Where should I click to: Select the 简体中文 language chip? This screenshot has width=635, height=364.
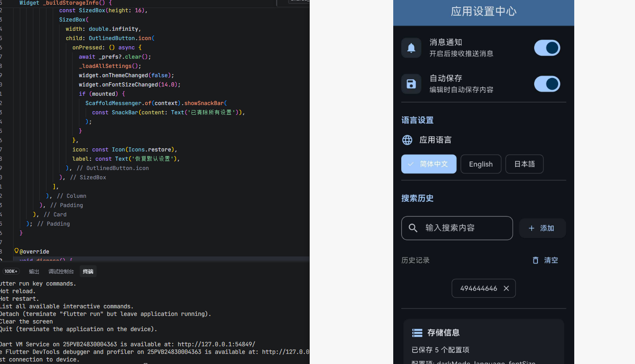click(429, 164)
